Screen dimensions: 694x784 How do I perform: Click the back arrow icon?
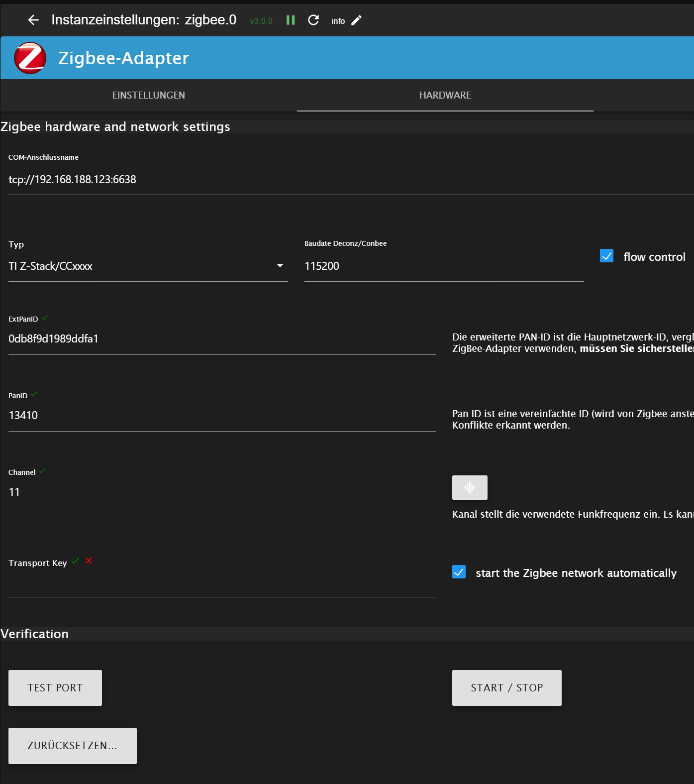pos(33,20)
